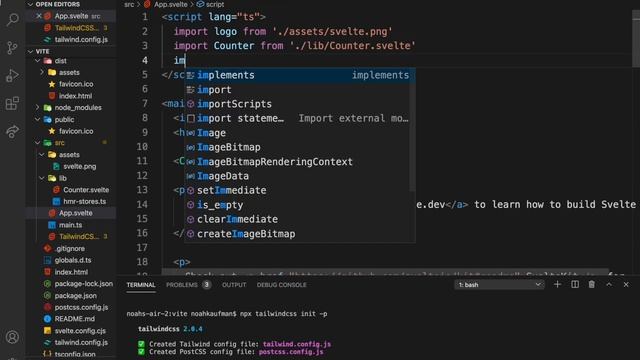Open the bash terminal selector dropdown

coord(499,284)
